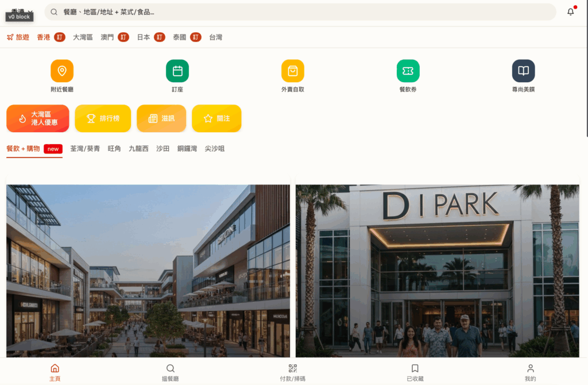Open the 外賣自取 shopping bag icon
This screenshot has width=588, height=385.
[x=292, y=71]
